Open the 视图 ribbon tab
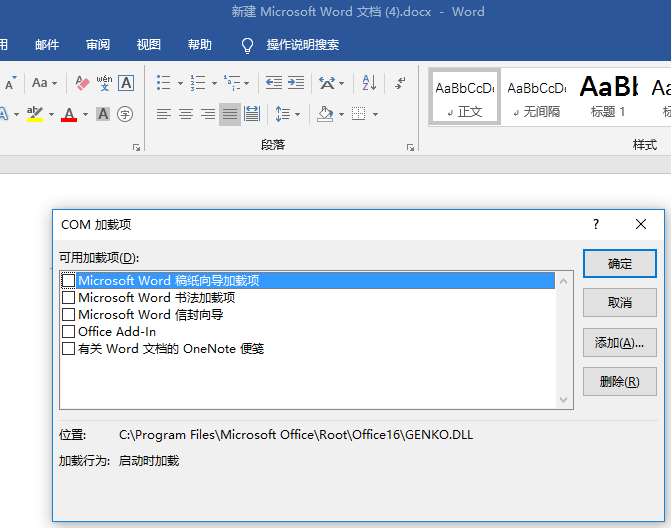The height and width of the screenshot is (528, 671). (148, 44)
